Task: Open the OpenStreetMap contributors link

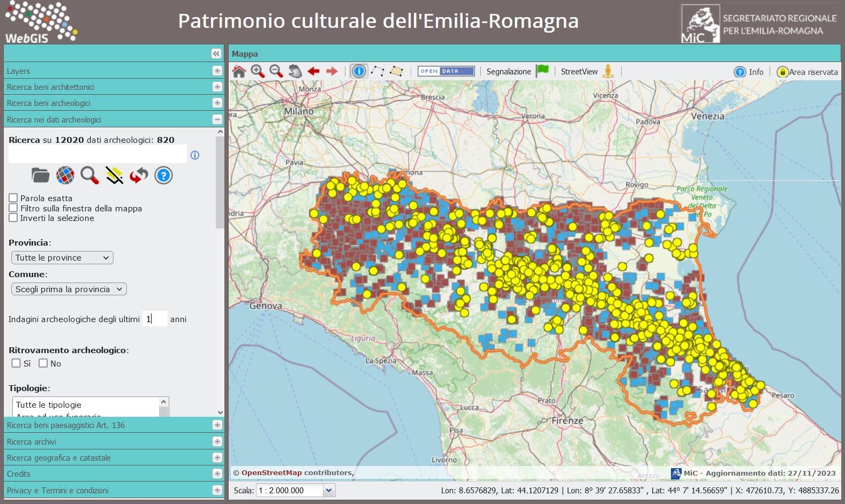Action: (x=271, y=473)
